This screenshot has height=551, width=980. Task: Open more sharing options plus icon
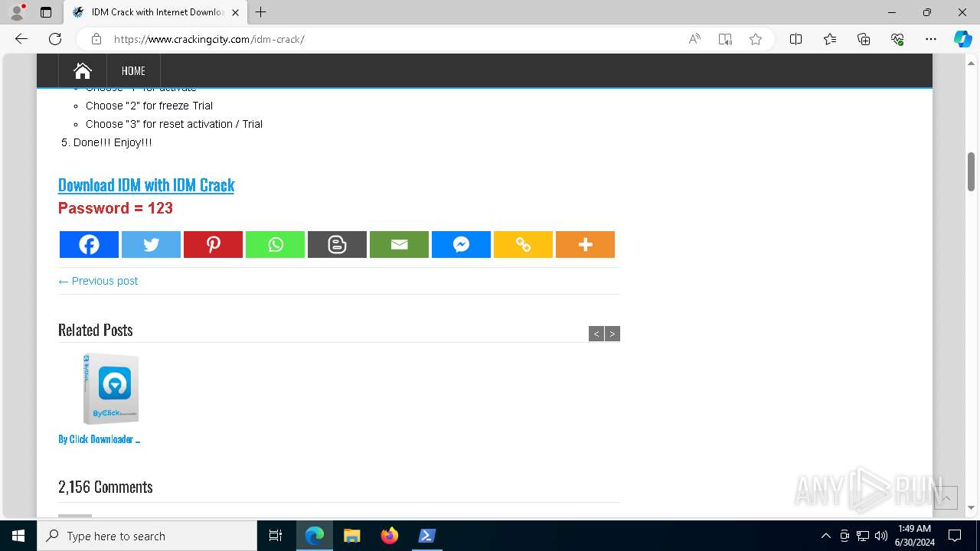585,244
